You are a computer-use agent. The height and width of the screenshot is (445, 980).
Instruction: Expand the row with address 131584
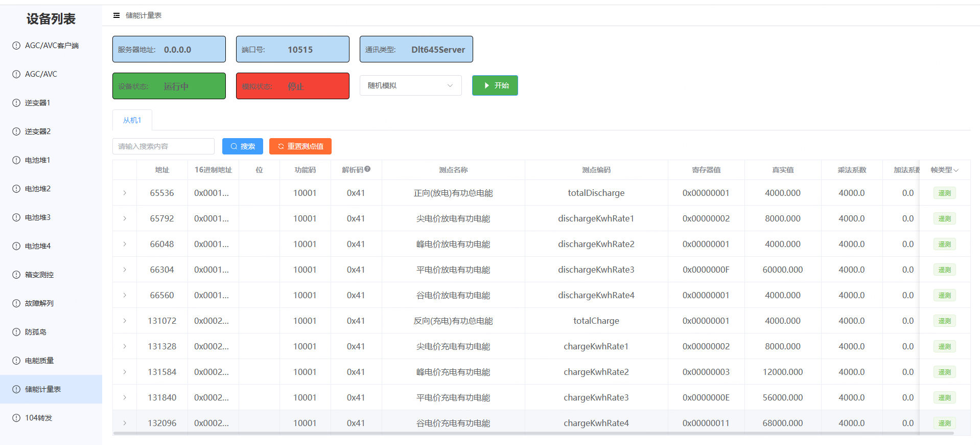(125, 372)
